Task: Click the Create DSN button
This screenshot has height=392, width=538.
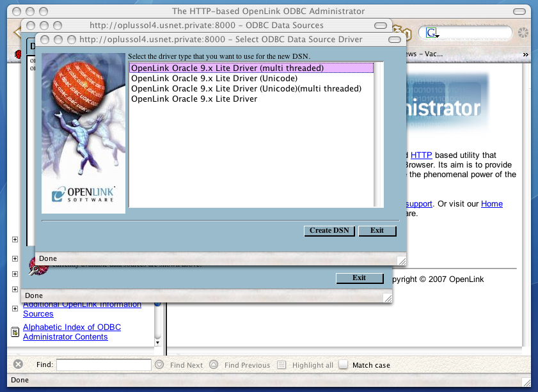Action: [x=329, y=230]
